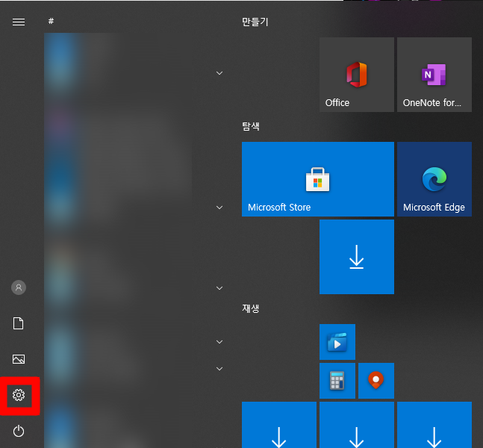
Task: Select the download tile directly beneath Calculator and Maps
Action: 357,425
